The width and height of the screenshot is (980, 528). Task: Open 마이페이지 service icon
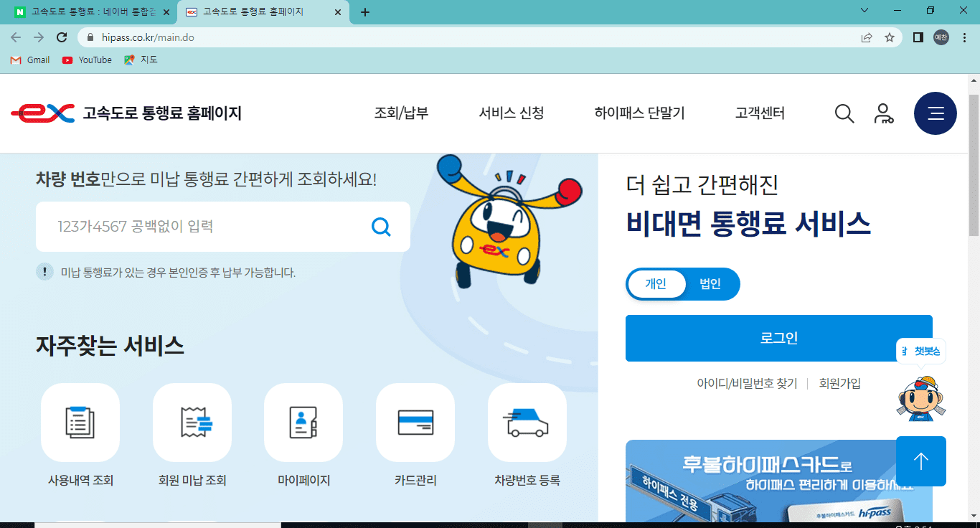pyautogui.click(x=303, y=423)
